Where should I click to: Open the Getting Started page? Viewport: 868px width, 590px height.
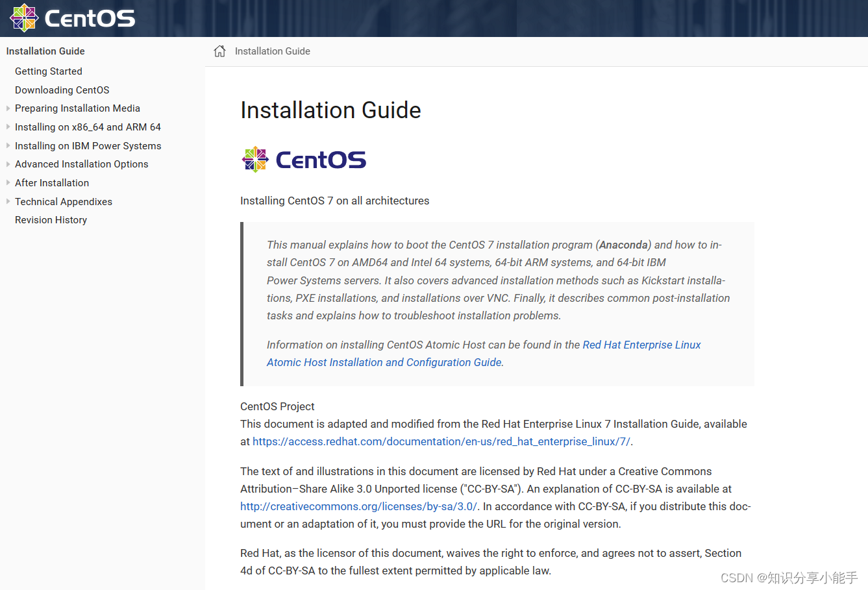pyautogui.click(x=49, y=71)
